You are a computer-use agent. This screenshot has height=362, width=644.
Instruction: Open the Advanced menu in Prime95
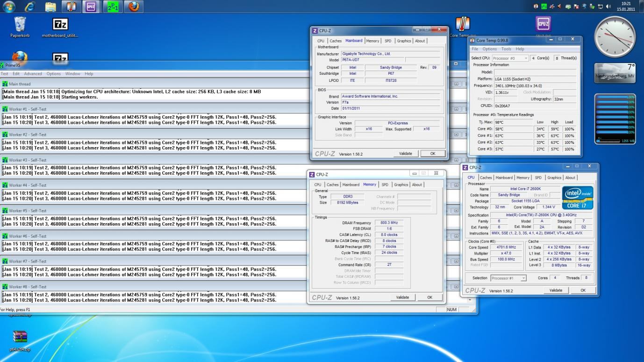click(x=33, y=74)
